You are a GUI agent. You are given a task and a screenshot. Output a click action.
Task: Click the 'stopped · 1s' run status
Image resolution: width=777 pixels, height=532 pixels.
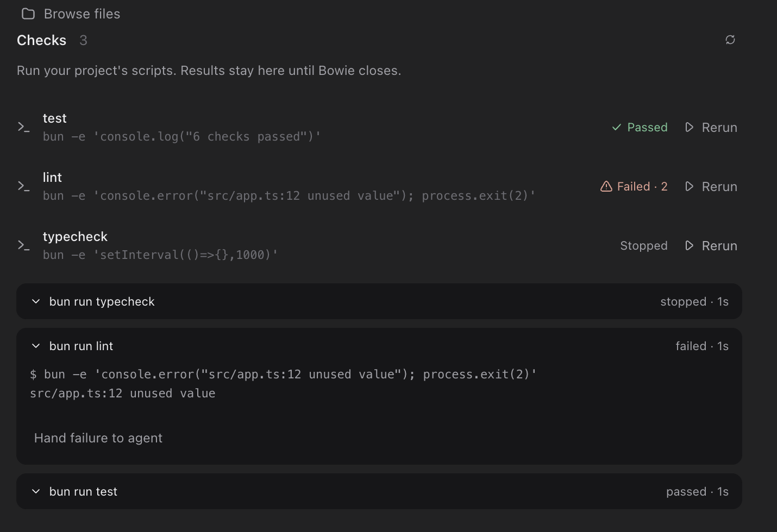click(694, 301)
